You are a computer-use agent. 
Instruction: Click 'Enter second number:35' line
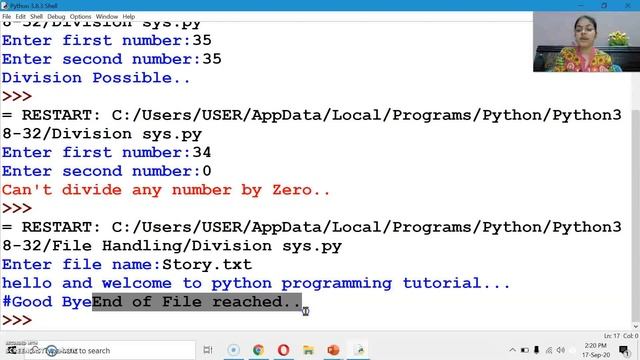pos(111,59)
